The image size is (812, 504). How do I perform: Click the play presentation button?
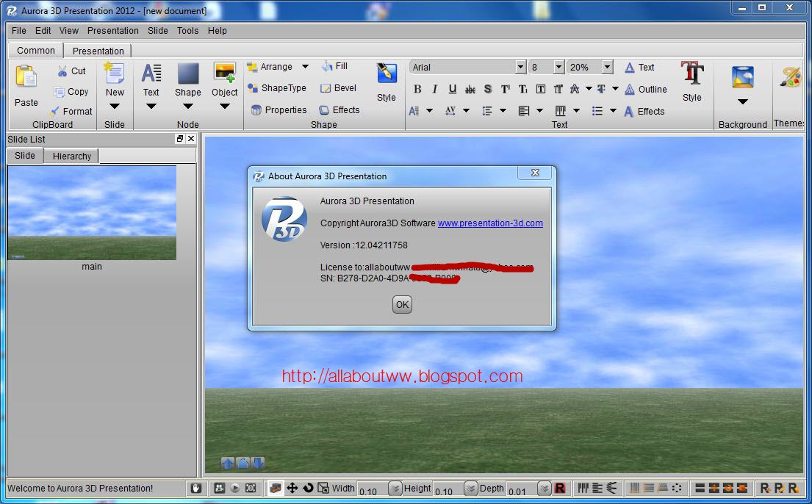pyautogui.click(x=235, y=488)
